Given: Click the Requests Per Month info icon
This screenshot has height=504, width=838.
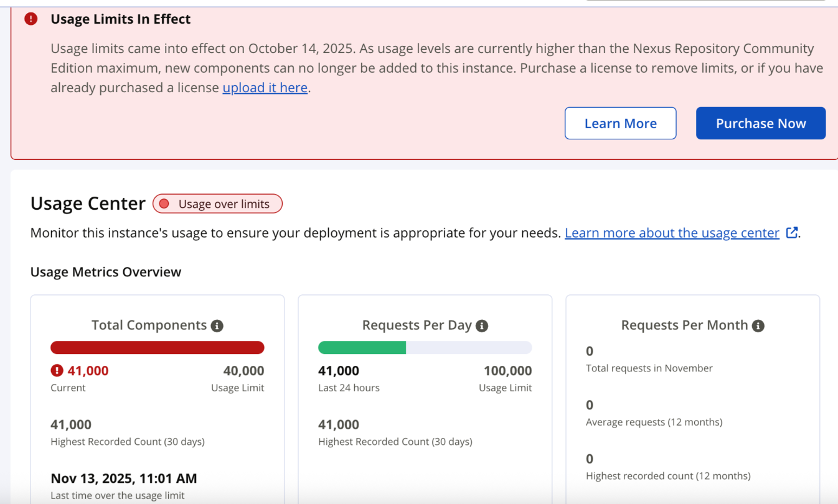Looking at the screenshot, I should point(758,326).
